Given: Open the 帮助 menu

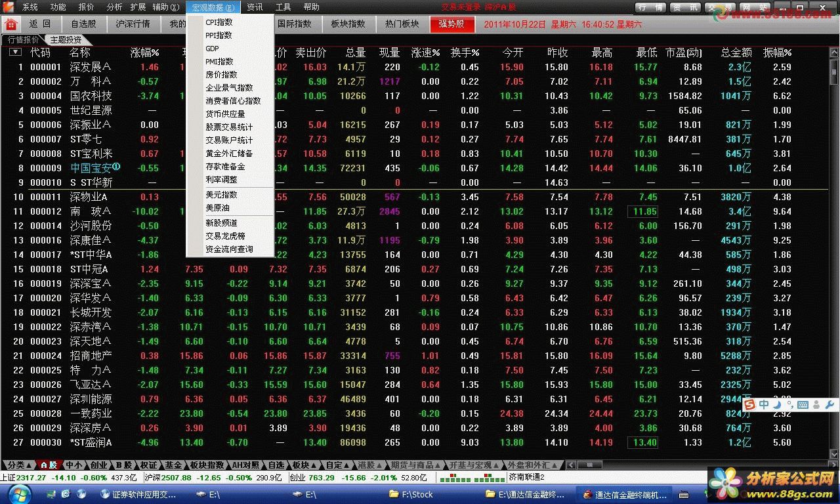Looking at the screenshot, I should pos(312,7).
